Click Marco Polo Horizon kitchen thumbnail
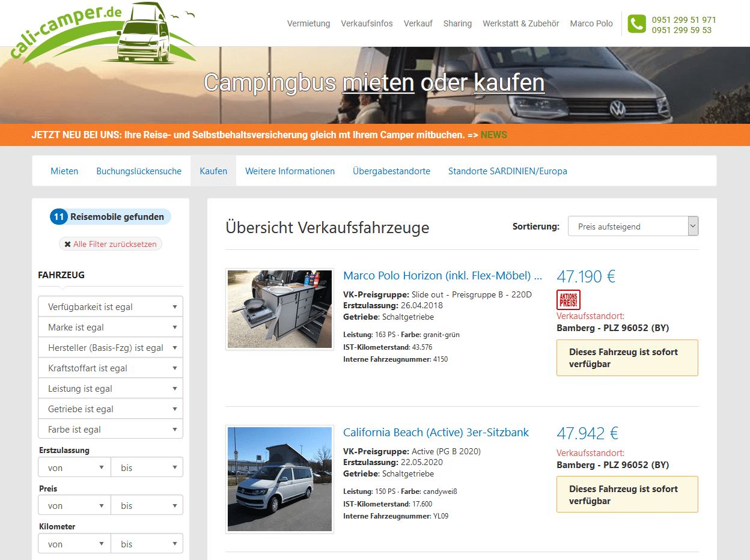This screenshot has height=560, width=750. click(x=279, y=309)
